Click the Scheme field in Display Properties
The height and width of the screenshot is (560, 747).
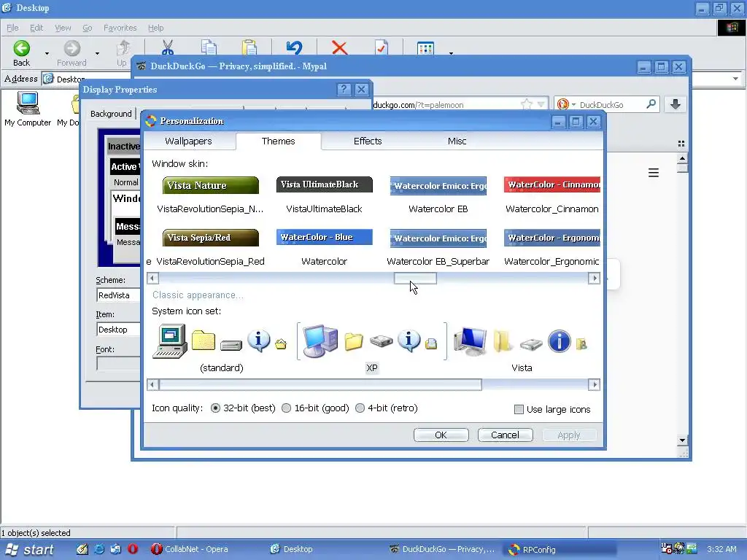(119, 295)
